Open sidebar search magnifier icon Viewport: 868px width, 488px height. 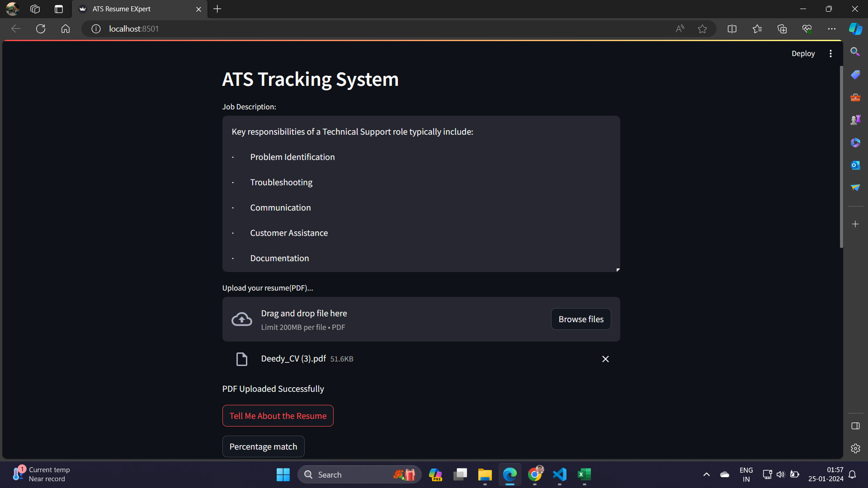click(x=855, y=52)
